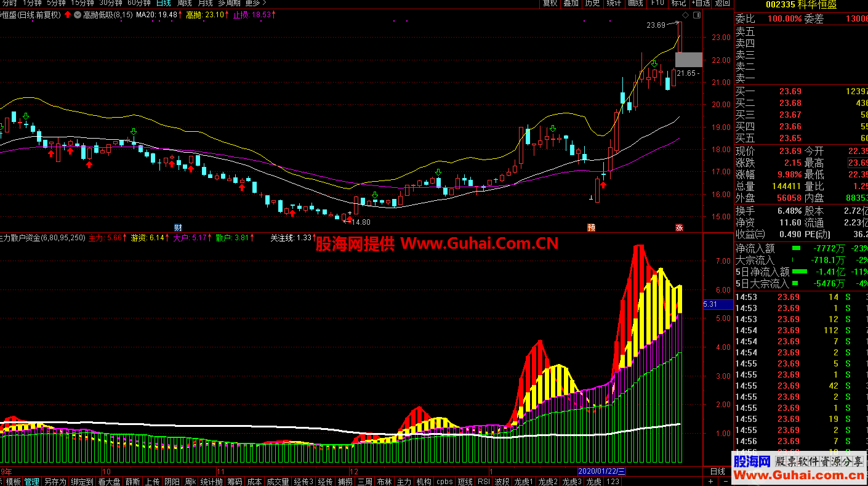This screenshot has width=868, height=486.
Task: Select the 管理 indicator tab
Action: click(32, 482)
